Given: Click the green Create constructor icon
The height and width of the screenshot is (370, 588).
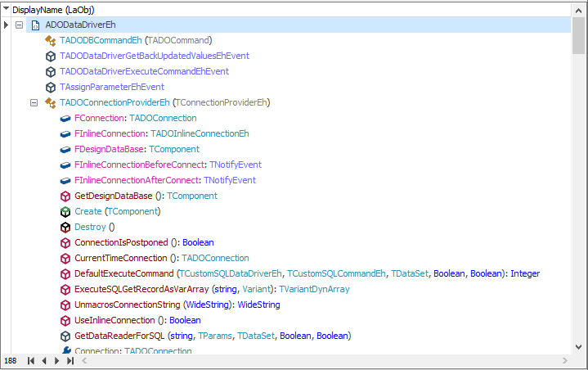Looking at the screenshot, I should [x=65, y=212].
